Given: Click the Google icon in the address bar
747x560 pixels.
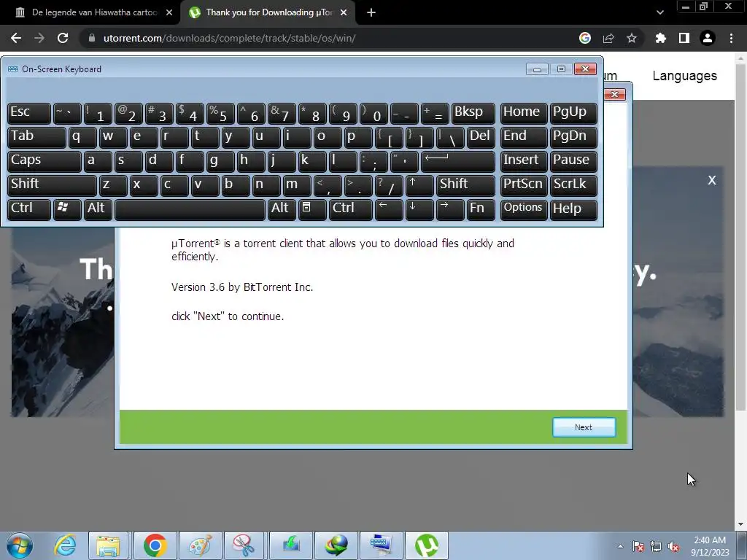Looking at the screenshot, I should pos(585,38).
